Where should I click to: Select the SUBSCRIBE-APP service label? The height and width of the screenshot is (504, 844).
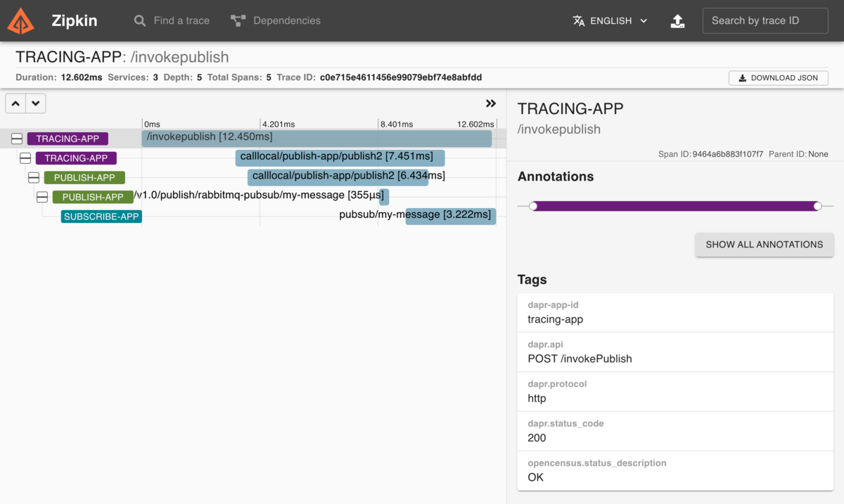click(101, 217)
